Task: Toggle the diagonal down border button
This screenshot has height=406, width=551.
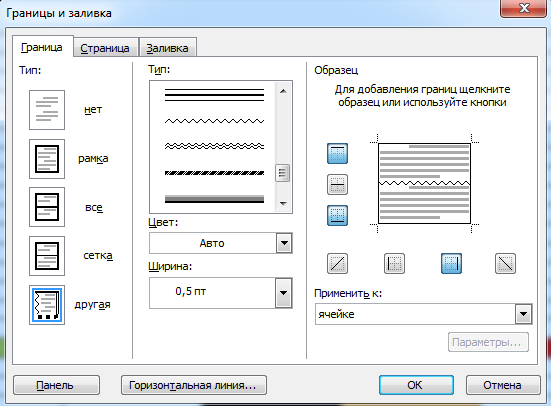Action: (505, 263)
